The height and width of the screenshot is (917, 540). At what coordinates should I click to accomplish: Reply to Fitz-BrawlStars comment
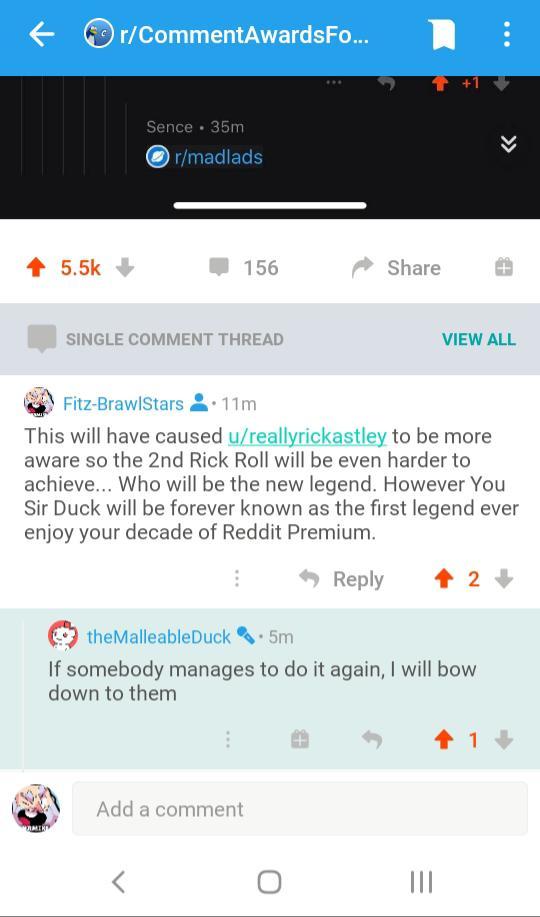click(341, 579)
